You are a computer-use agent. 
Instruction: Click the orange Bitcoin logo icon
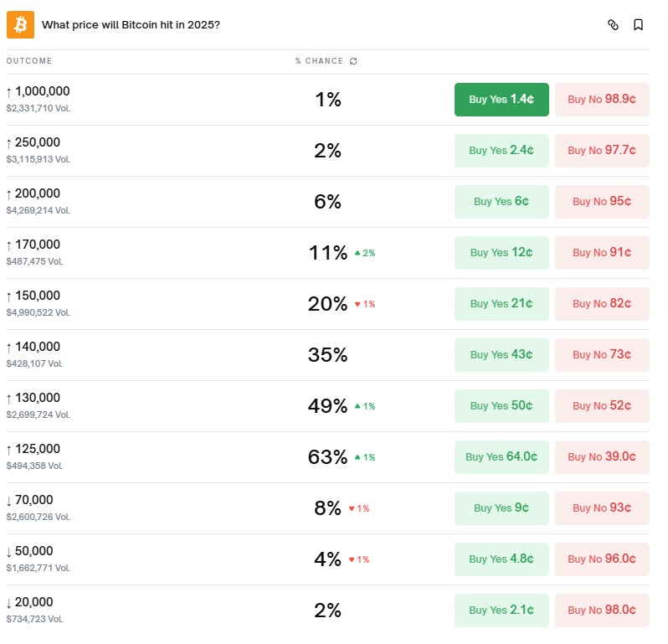tap(20, 24)
